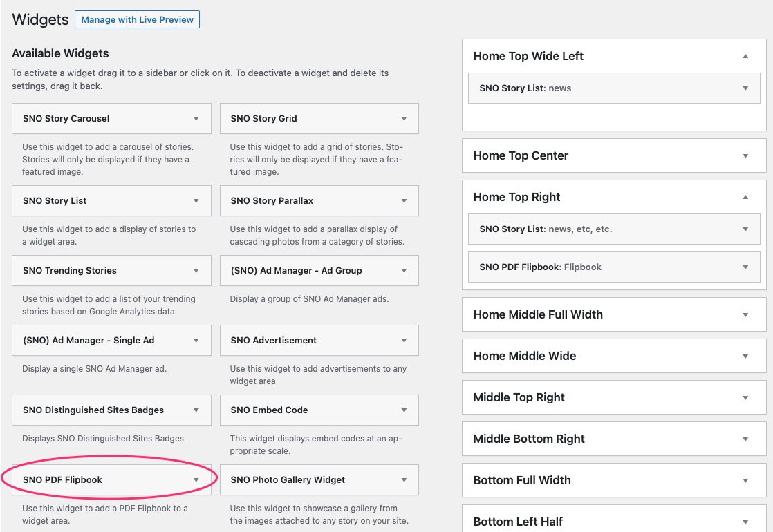
Task: Expand the Home Middle Full Width area arrow
Action: 745,315
